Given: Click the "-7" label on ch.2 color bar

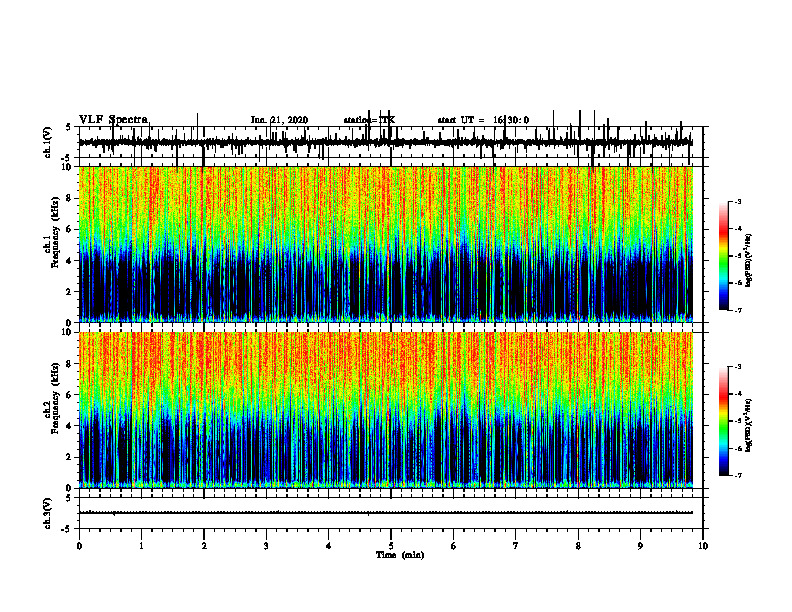Looking at the screenshot, I should point(738,475).
